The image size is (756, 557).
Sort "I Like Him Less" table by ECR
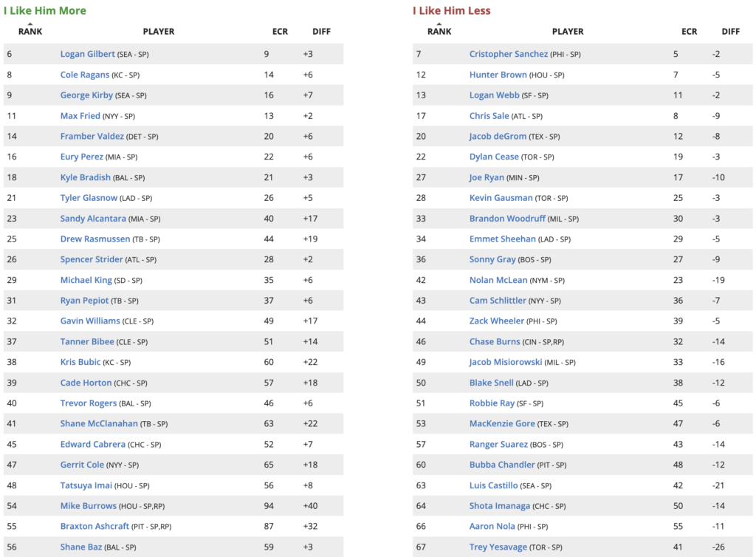pyautogui.click(x=689, y=32)
